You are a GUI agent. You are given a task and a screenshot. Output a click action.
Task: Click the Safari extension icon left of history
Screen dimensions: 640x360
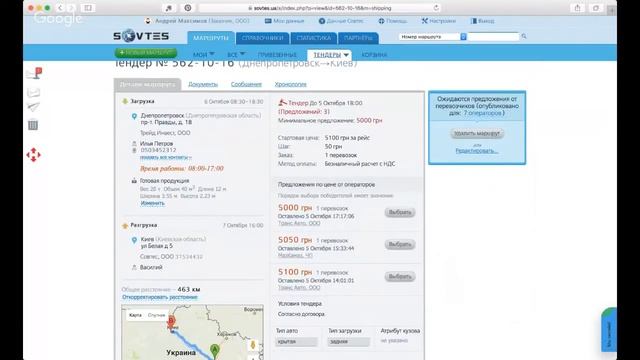pyautogui.click(x=169, y=8)
